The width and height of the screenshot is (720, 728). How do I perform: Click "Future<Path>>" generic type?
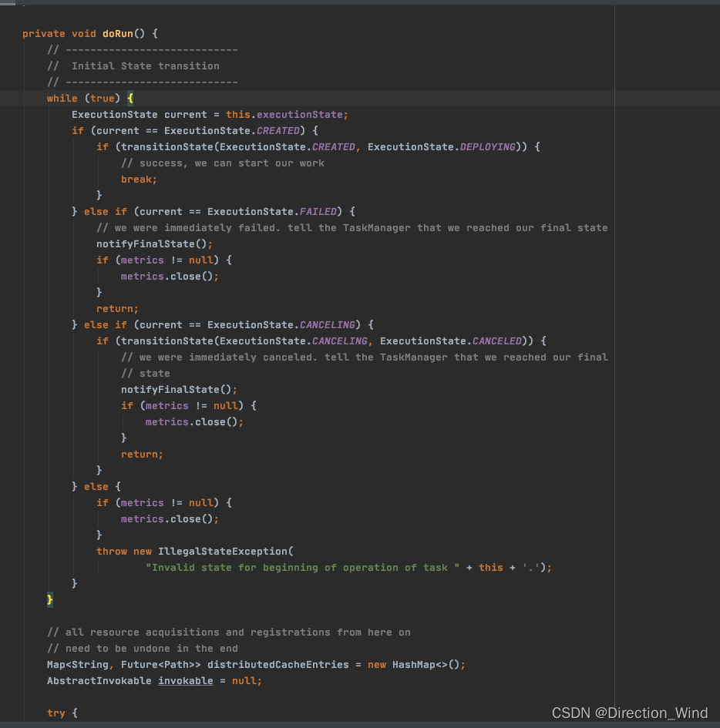click(x=160, y=665)
